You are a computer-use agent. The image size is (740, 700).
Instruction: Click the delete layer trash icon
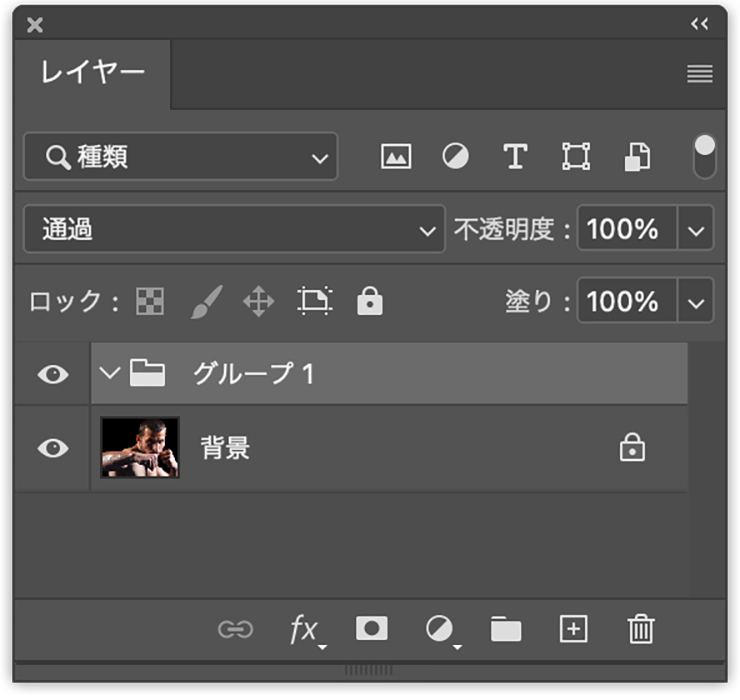tap(640, 629)
